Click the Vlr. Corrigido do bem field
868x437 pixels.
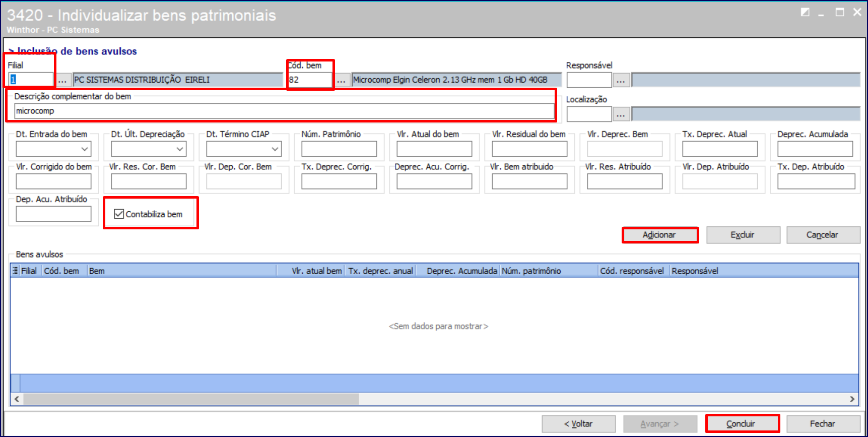[x=53, y=181]
